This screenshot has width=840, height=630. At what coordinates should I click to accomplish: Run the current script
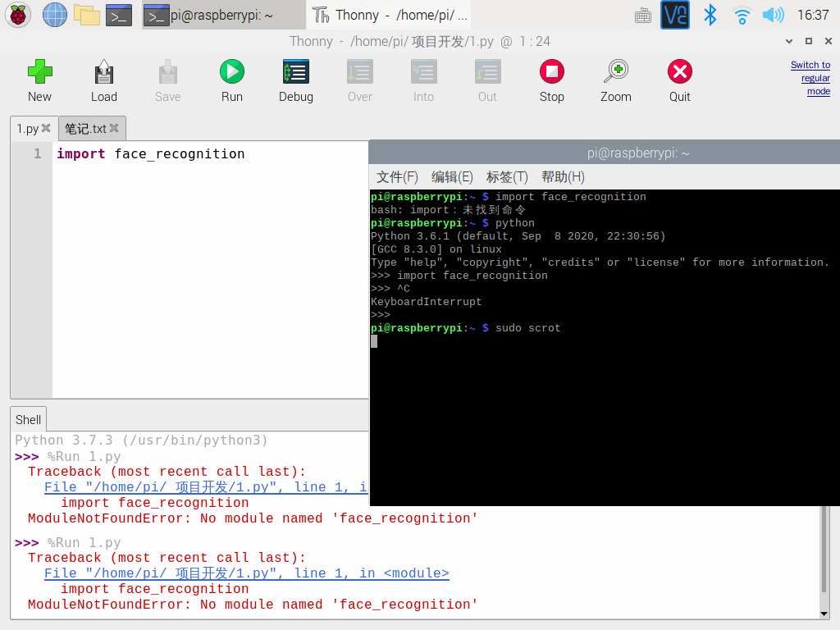tap(232, 72)
